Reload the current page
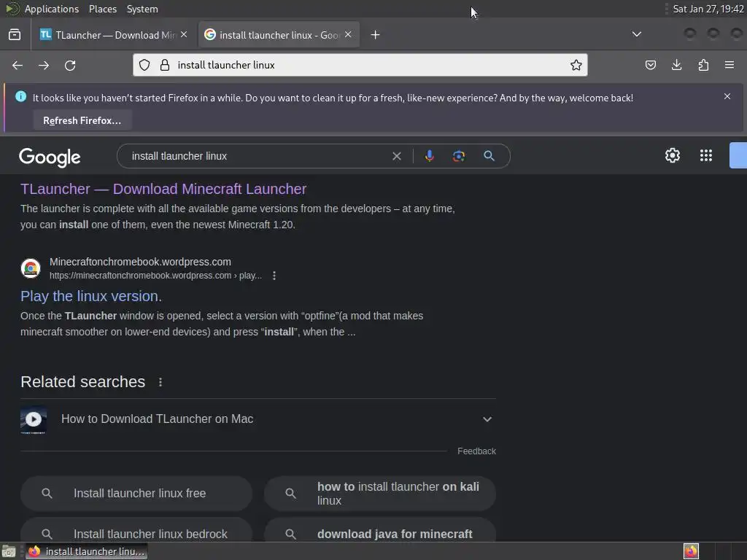Image resolution: width=747 pixels, height=560 pixels. point(70,65)
